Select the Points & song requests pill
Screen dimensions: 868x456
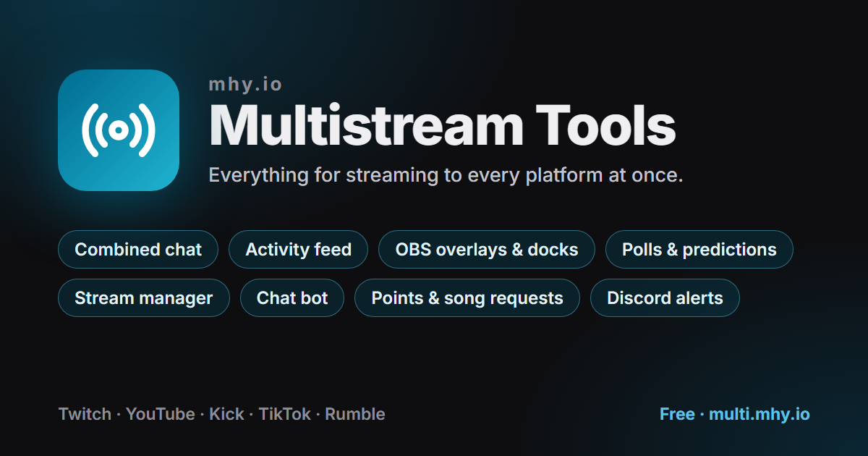(467, 298)
